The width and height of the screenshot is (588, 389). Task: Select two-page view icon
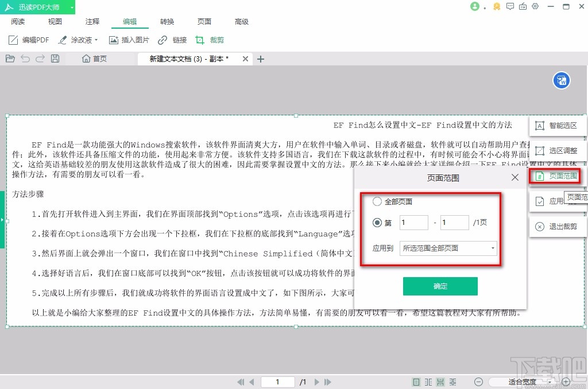pos(428,382)
